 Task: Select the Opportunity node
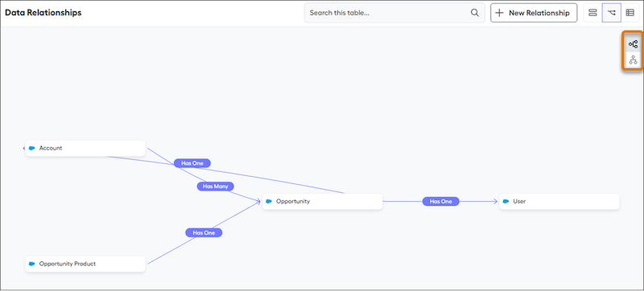coord(323,202)
